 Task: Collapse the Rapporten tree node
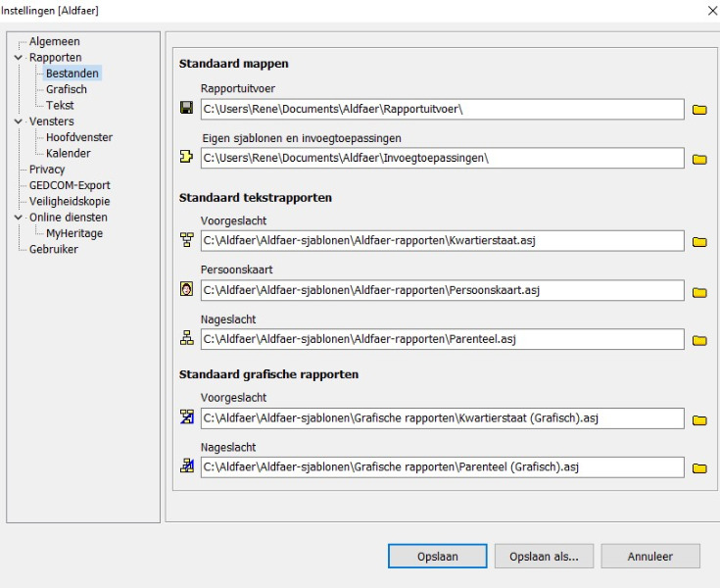[x=18, y=58]
